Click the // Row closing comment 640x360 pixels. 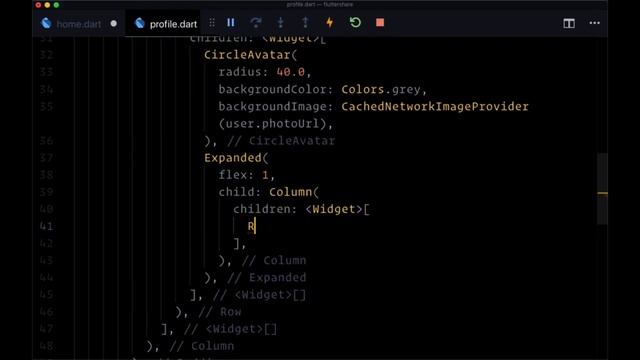(220, 312)
